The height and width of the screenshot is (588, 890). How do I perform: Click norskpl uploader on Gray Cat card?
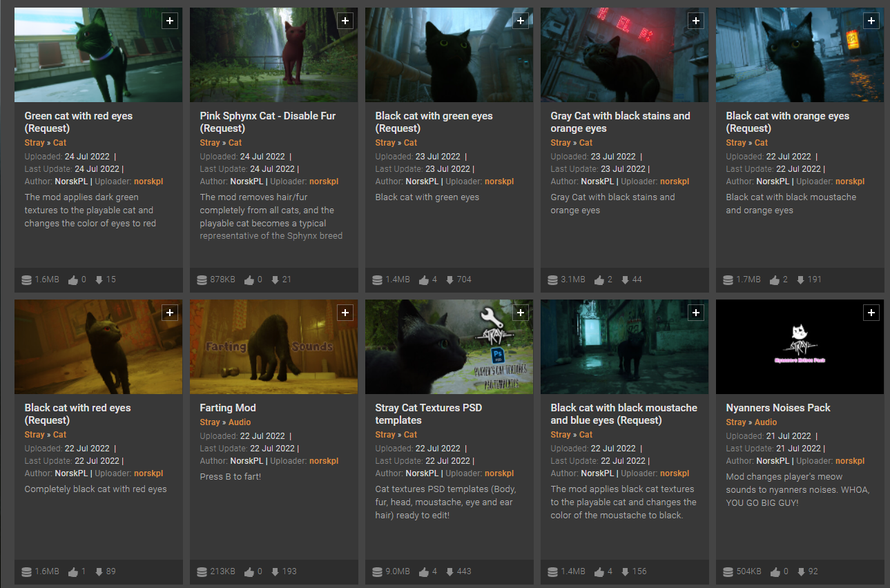(675, 182)
